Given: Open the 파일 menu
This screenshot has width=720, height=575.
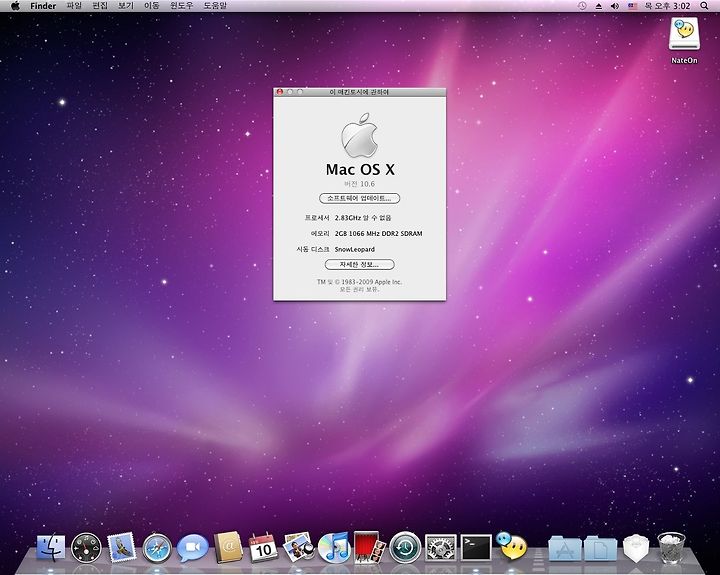Looking at the screenshot, I should click(x=74, y=6).
